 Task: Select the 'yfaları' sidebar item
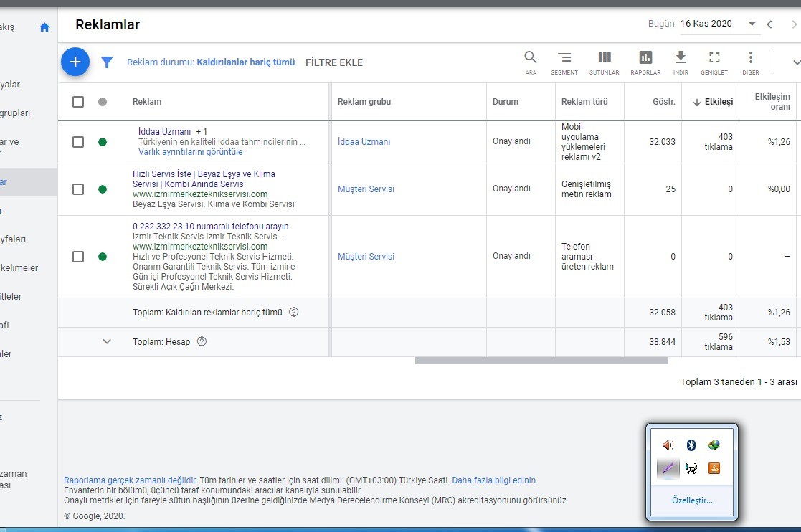click(x=13, y=239)
